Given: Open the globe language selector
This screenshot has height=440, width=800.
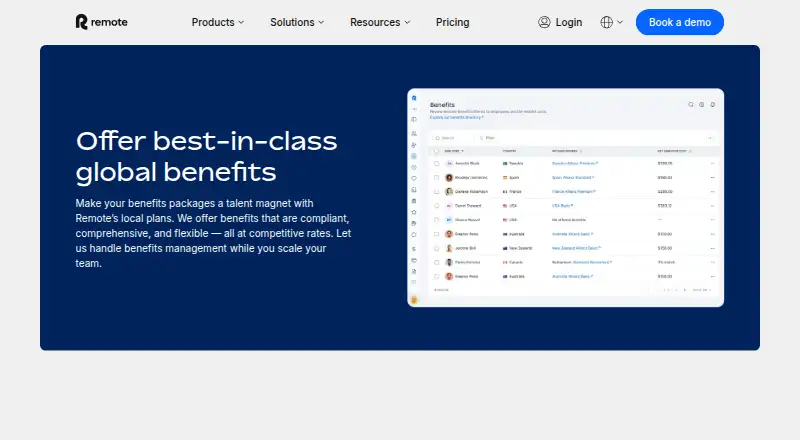Looking at the screenshot, I should point(612,22).
